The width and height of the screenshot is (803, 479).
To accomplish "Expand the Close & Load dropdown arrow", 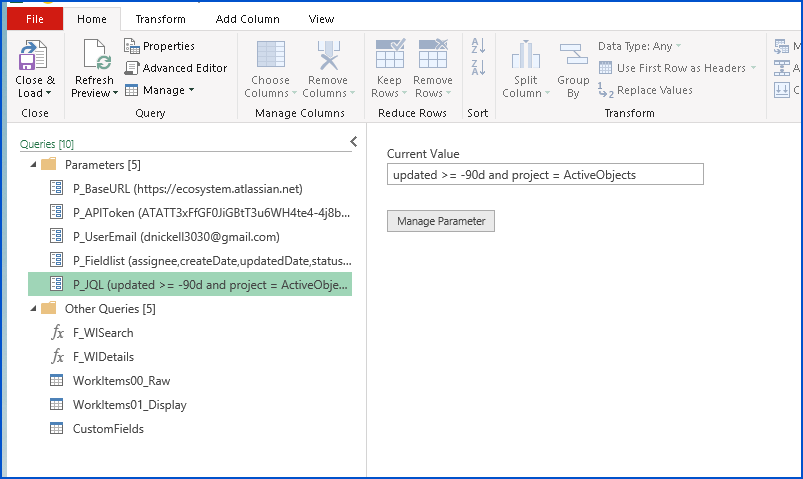I will (x=49, y=93).
